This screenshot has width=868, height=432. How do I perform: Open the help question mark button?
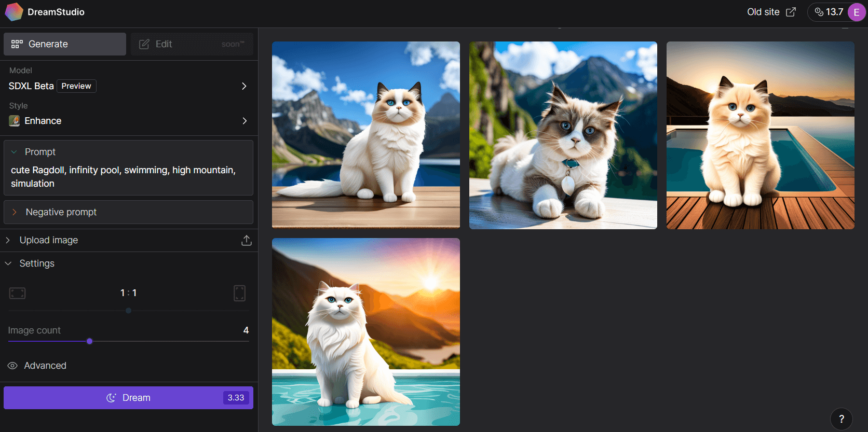(841, 419)
